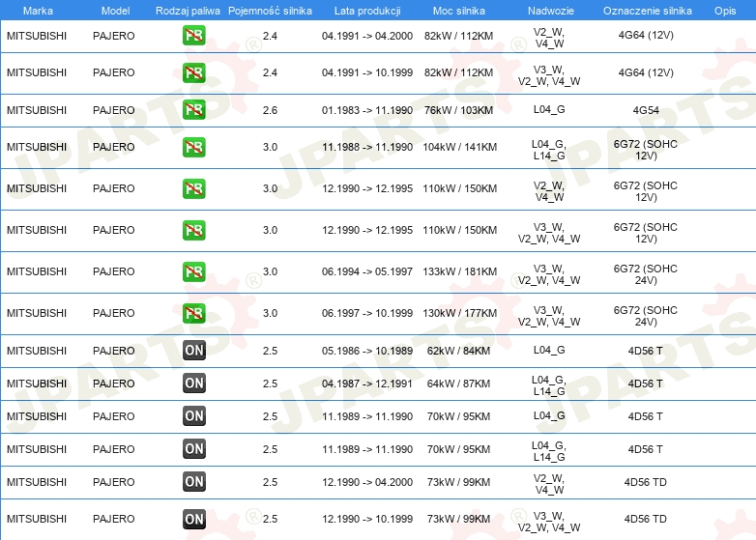Select the ON icon in the 70kW row with only L04_G
This screenshot has width=756, height=540.
click(x=193, y=415)
